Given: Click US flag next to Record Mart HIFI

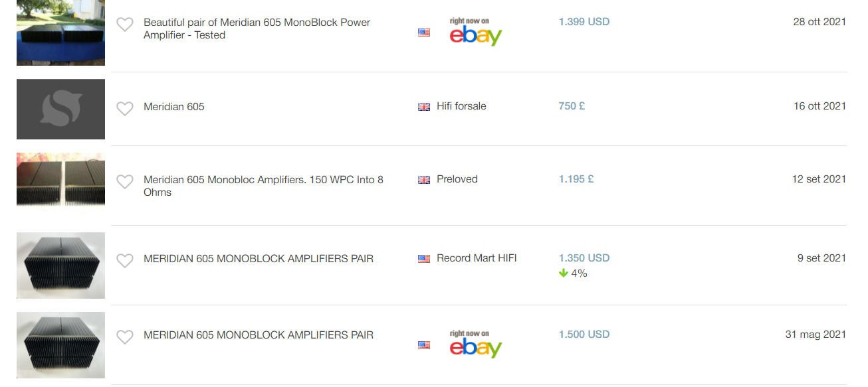Looking at the screenshot, I should 424,259.
